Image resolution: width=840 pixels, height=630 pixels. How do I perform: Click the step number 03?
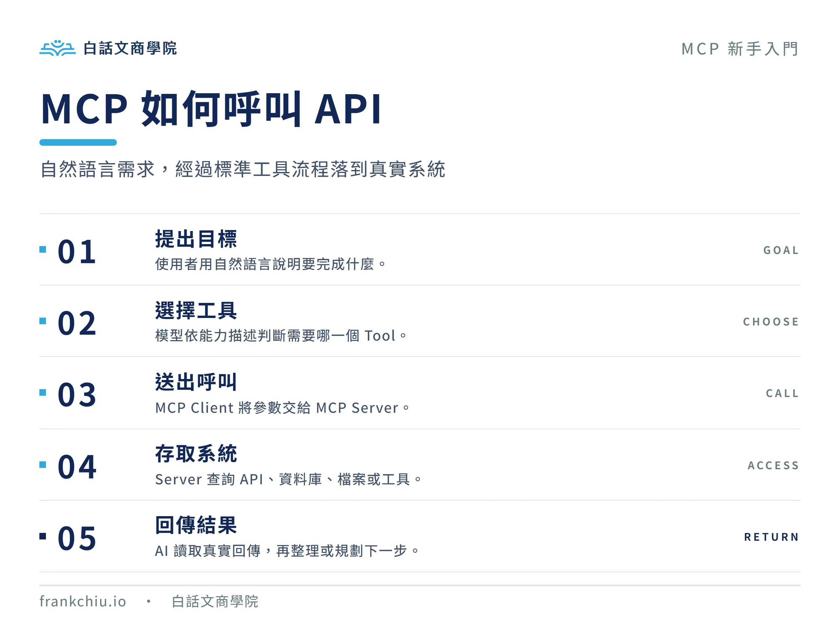coord(77,394)
